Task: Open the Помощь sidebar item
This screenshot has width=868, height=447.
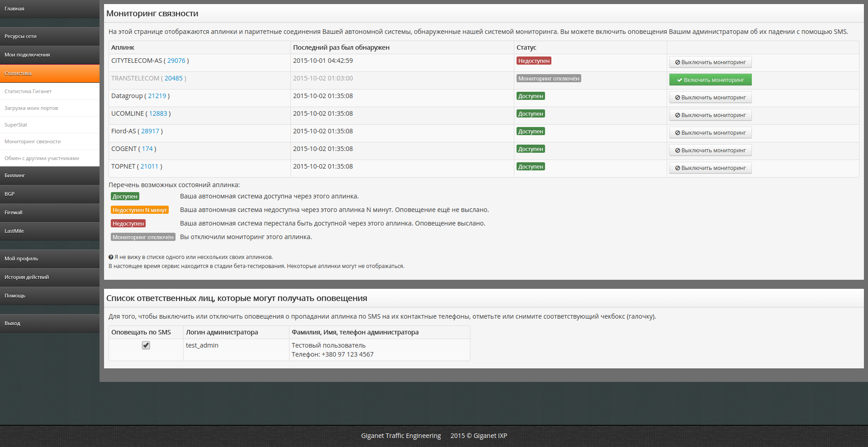Action: click(50, 296)
